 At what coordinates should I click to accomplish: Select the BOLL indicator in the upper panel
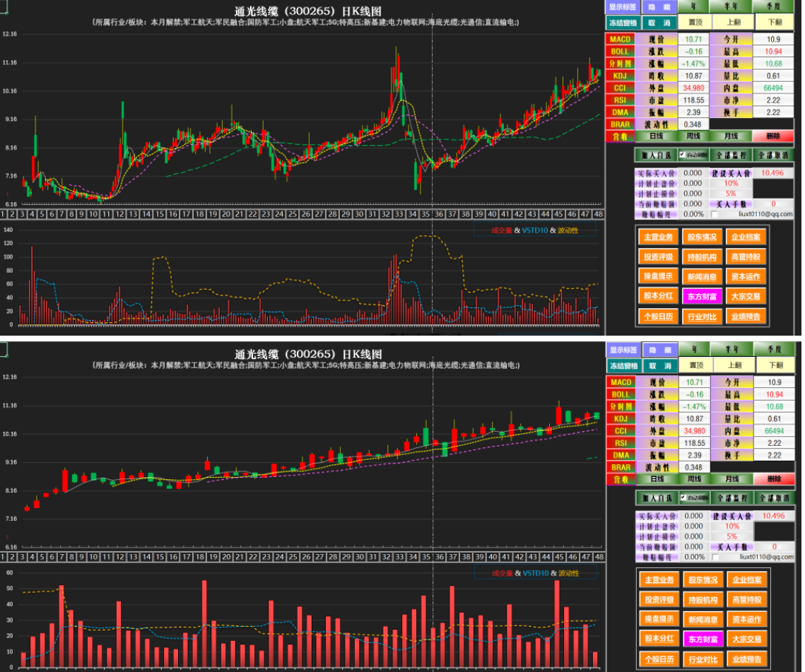[x=620, y=52]
